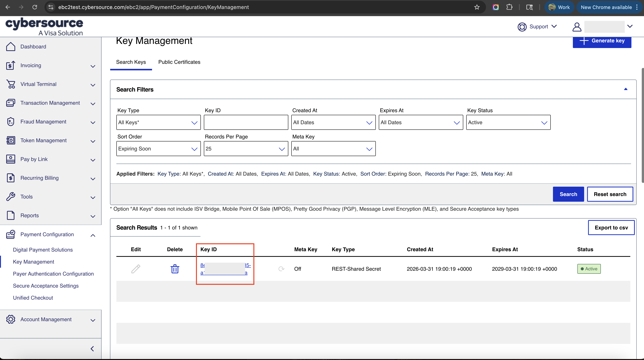Open the Chrome extensions puzzle icon
The image size is (644, 360).
(x=509, y=7)
